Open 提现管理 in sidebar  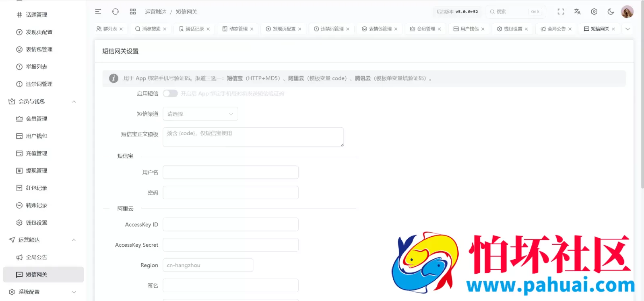point(43,170)
